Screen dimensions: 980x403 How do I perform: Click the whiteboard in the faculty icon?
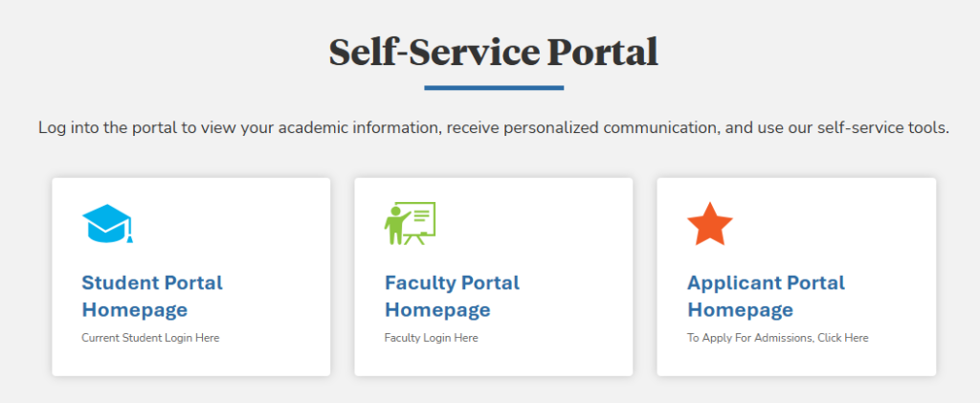pyautogui.click(x=421, y=218)
